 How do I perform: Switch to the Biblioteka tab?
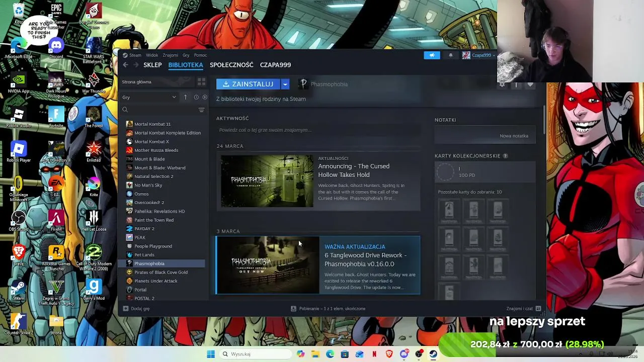pyautogui.click(x=186, y=65)
